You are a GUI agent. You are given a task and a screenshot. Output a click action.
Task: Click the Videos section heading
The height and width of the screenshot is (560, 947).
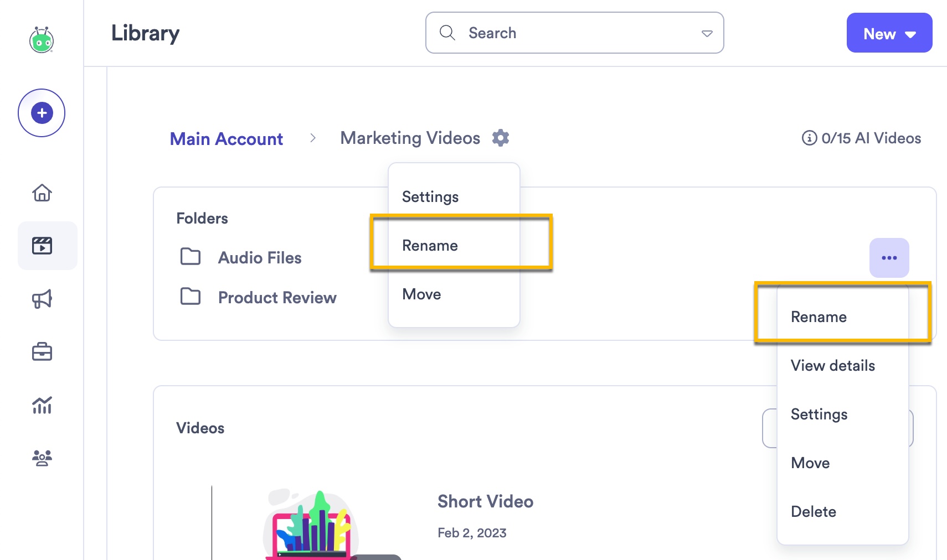click(x=200, y=428)
